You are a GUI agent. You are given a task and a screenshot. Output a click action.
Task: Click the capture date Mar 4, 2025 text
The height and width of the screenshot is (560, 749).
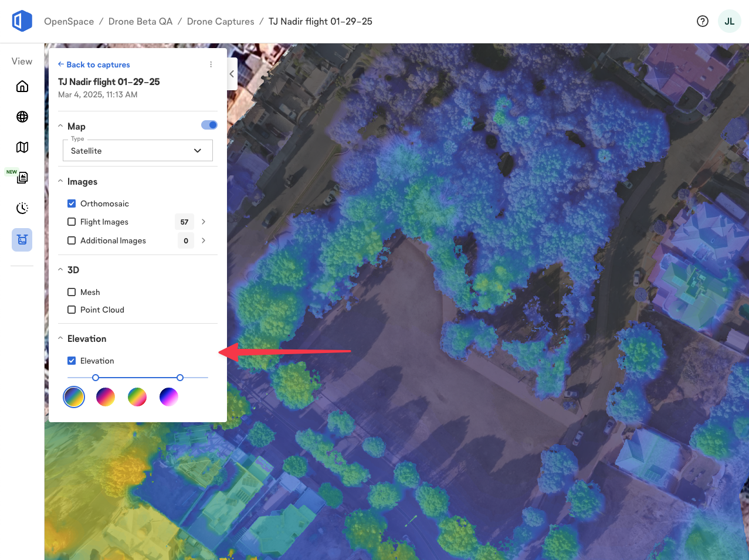tap(98, 94)
